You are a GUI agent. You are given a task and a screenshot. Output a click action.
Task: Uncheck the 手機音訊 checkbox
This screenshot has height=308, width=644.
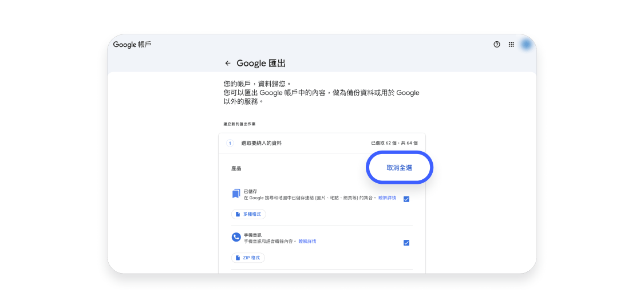(x=406, y=243)
